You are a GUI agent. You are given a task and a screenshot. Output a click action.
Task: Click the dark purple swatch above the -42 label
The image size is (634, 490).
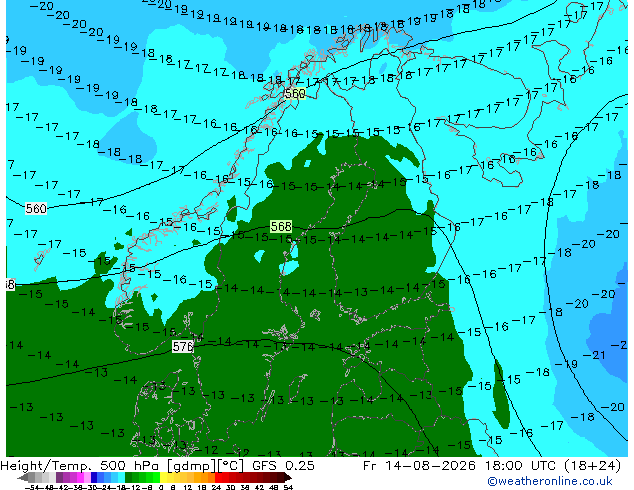pyautogui.click(x=59, y=477)
